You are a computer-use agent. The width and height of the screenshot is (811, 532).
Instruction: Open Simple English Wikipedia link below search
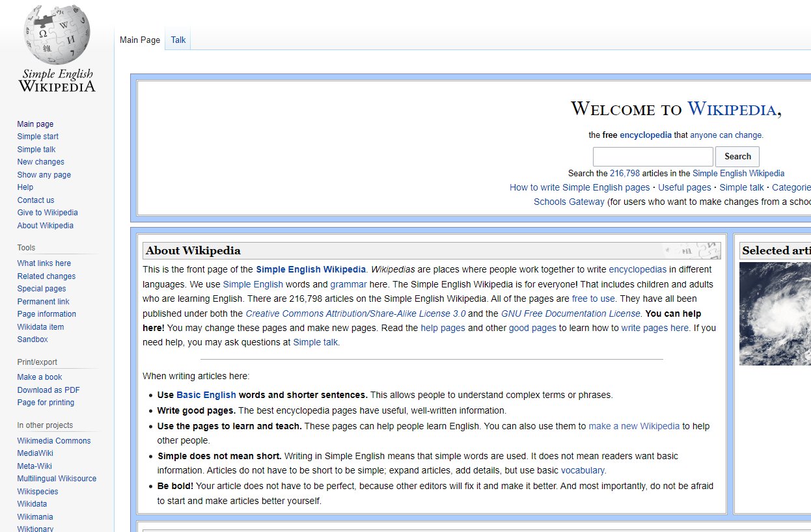(738, 174)
